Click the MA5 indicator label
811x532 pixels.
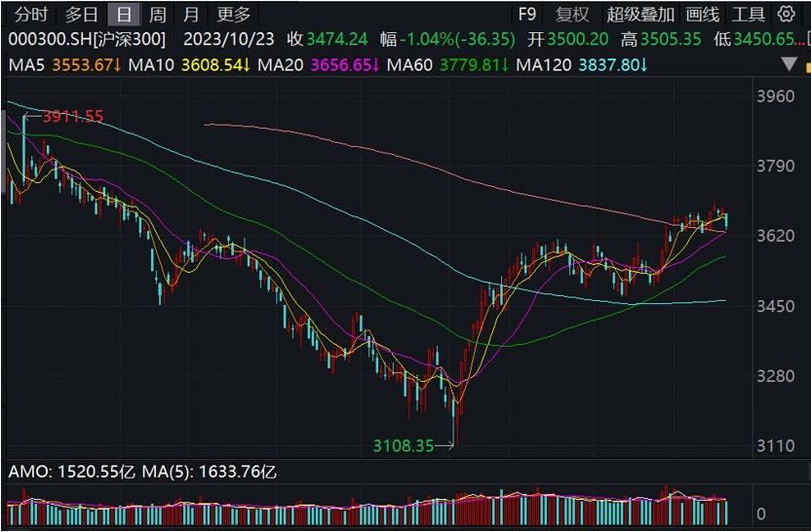pyautogui.click(x=26, y=64)
